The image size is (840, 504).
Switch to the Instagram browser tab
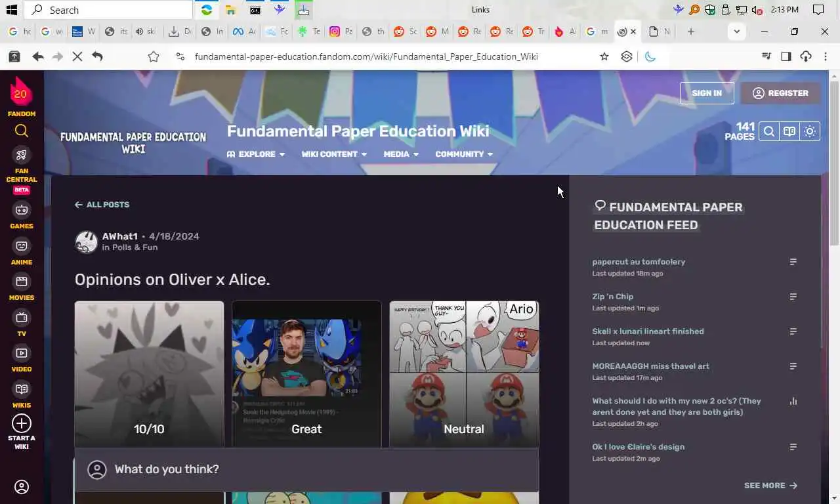click(x=341, y=31)
